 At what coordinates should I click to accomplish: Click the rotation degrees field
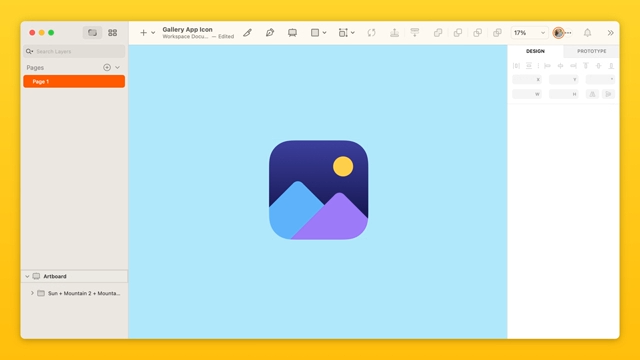[x=600, y=80]
